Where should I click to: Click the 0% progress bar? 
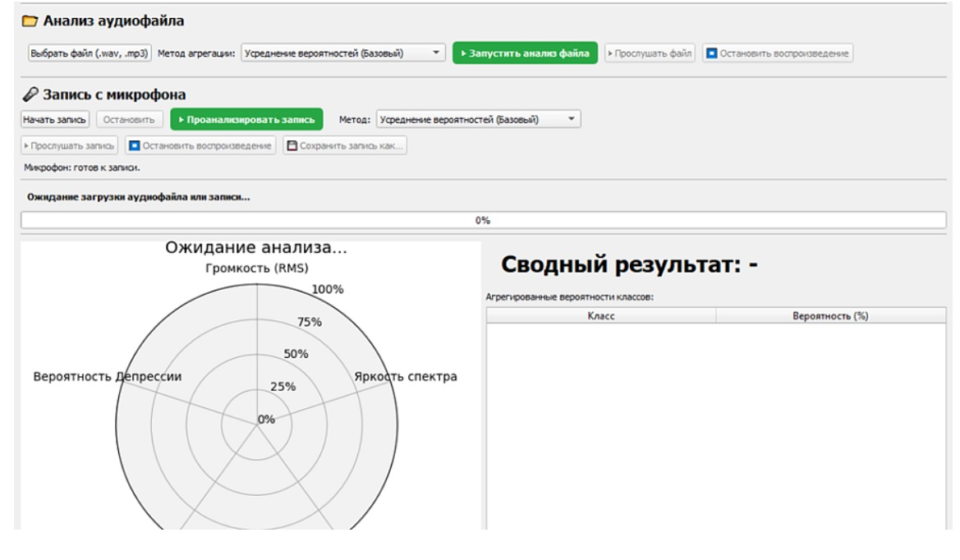click(x=483, y=220)
